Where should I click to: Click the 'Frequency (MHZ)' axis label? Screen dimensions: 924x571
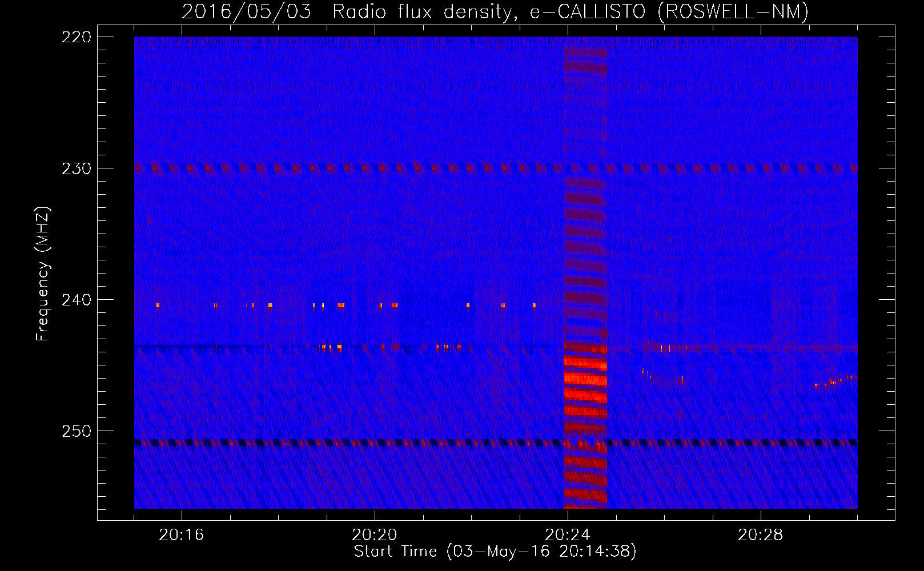point(43,274)
